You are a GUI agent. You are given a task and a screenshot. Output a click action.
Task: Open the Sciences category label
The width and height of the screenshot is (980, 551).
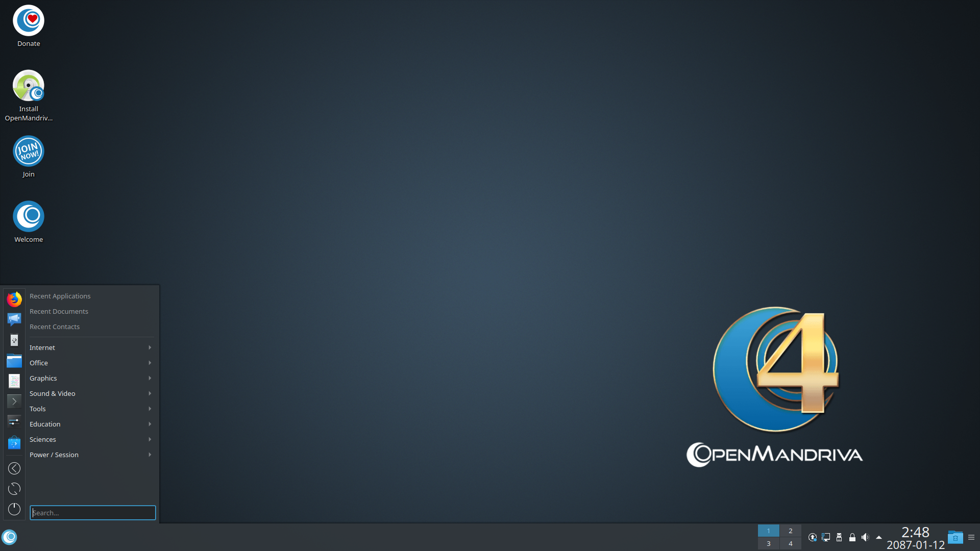[x=43, y=439]
